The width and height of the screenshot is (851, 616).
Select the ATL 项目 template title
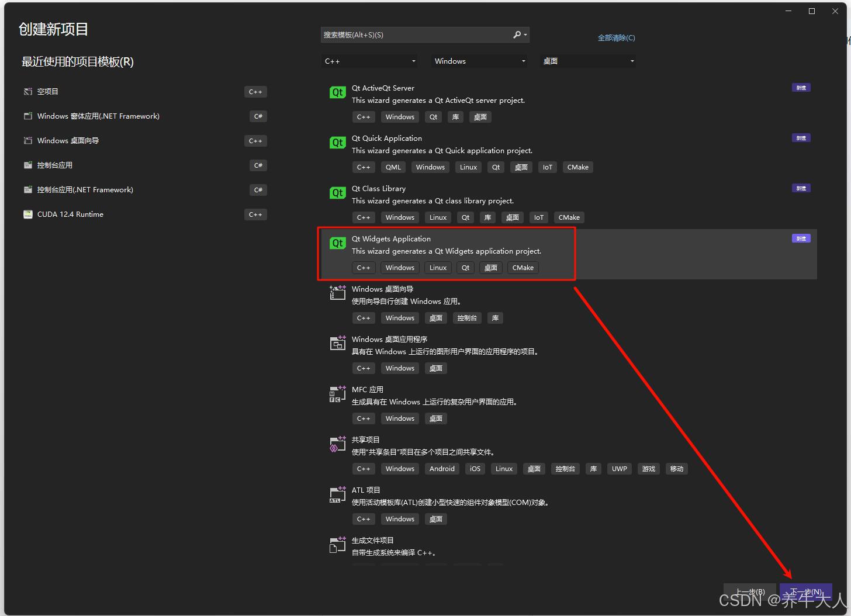pos(366,490)
